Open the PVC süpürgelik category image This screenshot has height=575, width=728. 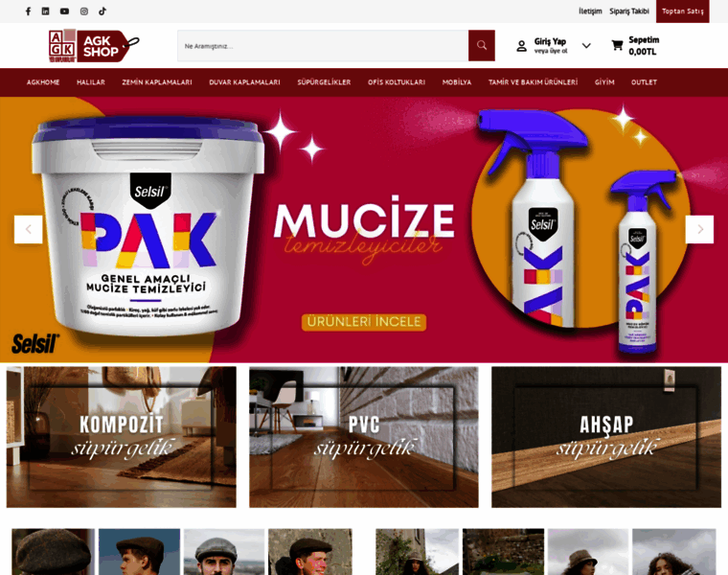coord(364,437)
